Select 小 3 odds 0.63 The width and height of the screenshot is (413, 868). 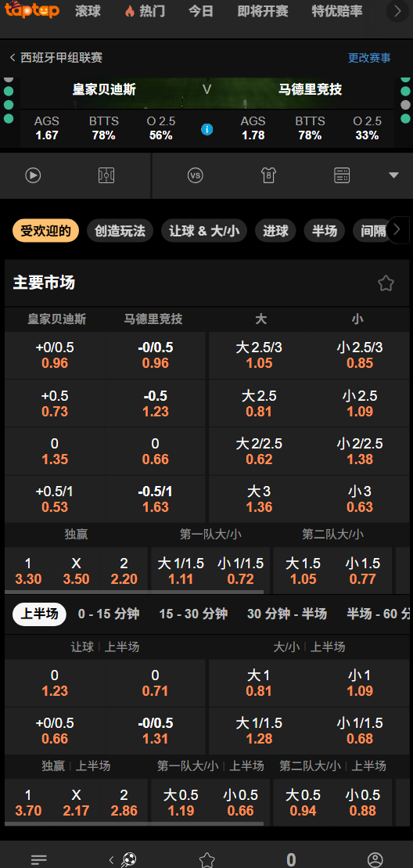pos(360,499)
